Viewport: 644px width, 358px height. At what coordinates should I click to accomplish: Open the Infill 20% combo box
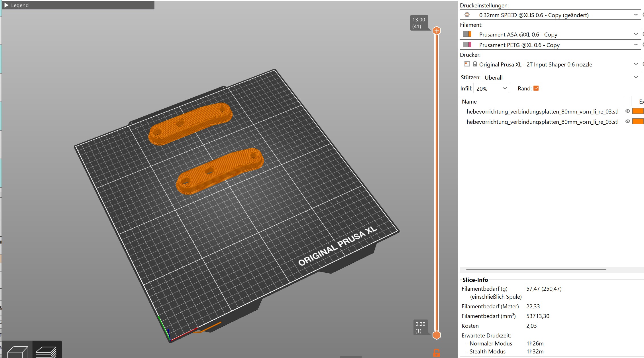click(492, 88)
